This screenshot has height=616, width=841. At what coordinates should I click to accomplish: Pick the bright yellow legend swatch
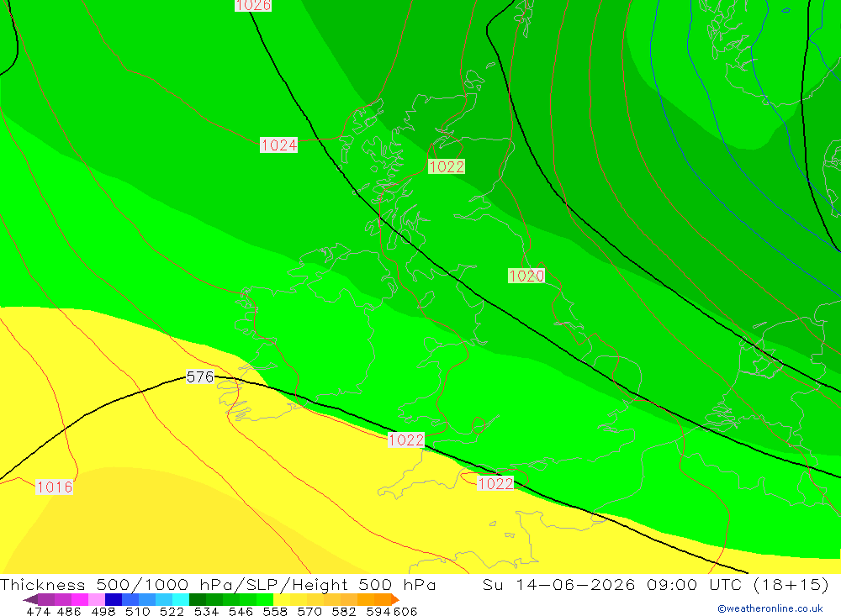[282, 599]
